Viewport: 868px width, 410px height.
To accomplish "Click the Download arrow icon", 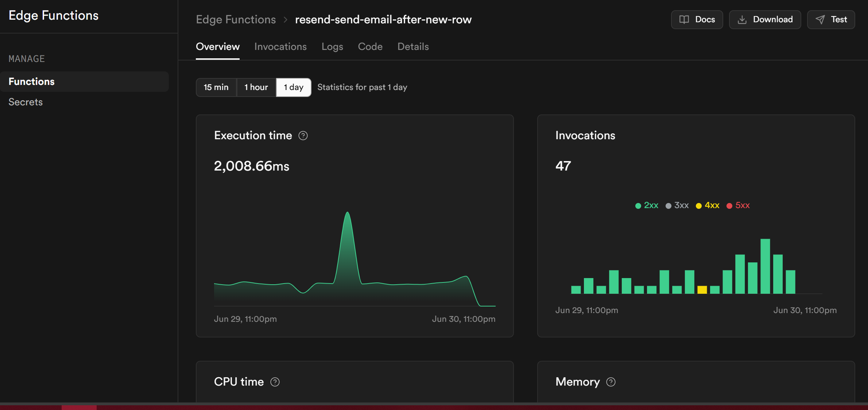I will pos(742,20).
